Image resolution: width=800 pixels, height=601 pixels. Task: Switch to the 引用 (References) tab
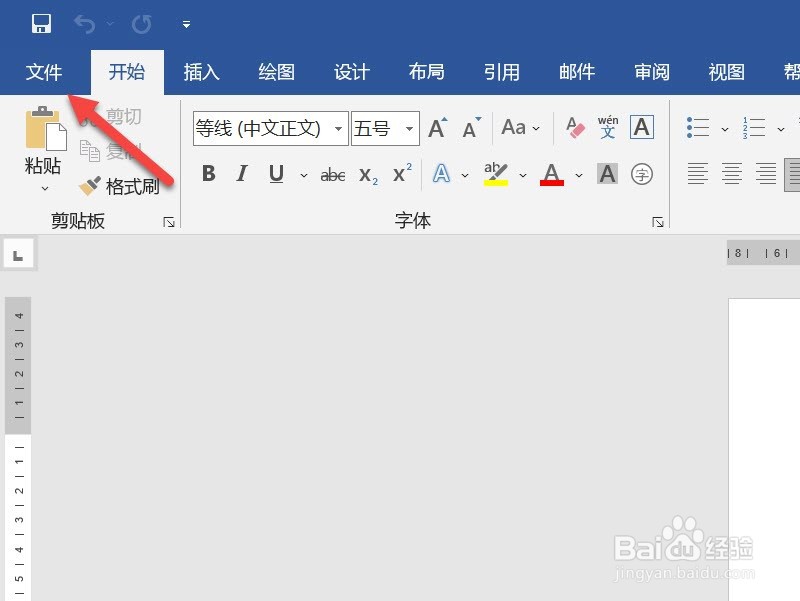[502, 72]
